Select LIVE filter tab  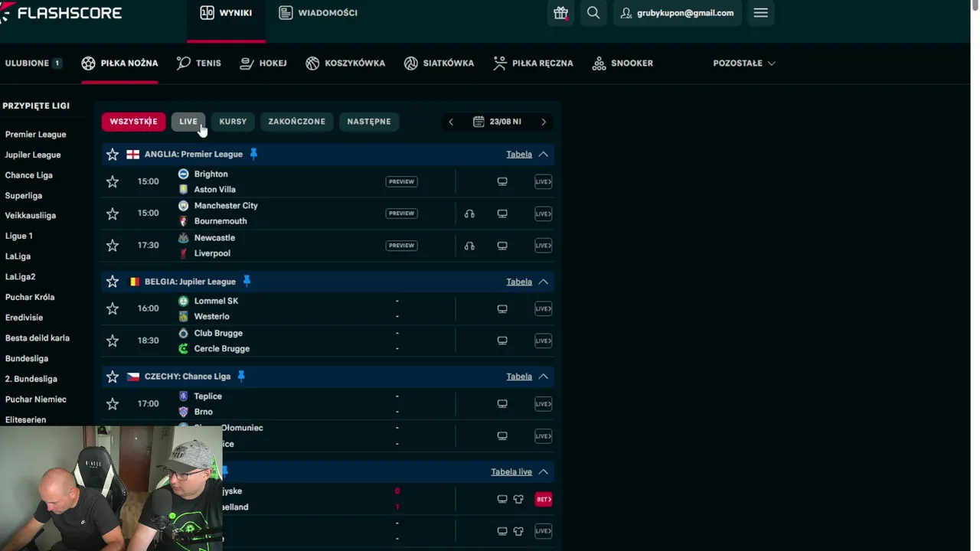tap(188, 122)
